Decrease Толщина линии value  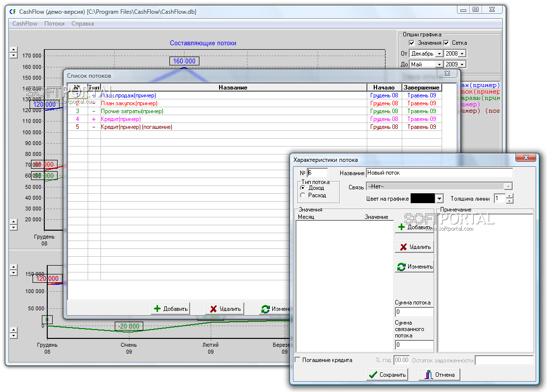pyautogui.click(x=510, y=201)
